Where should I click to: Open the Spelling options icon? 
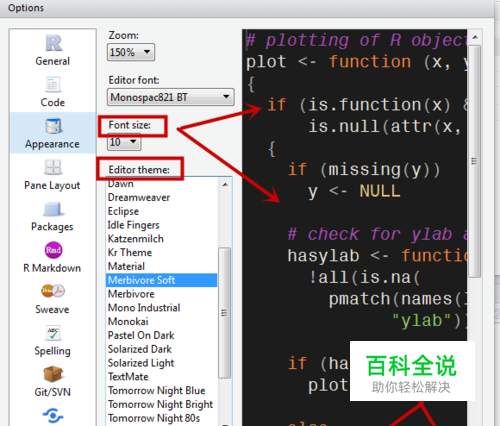(53, 333)
